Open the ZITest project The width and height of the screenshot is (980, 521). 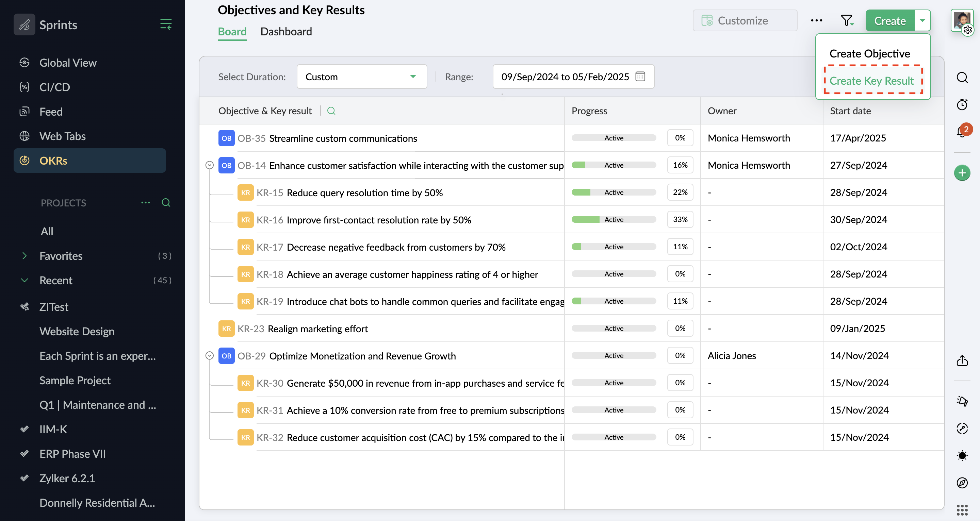point(54,307)
